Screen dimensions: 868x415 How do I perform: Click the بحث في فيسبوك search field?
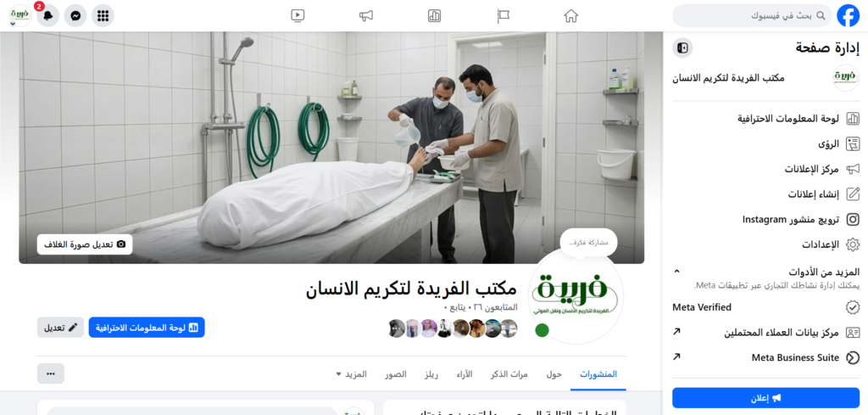point(753,15)
